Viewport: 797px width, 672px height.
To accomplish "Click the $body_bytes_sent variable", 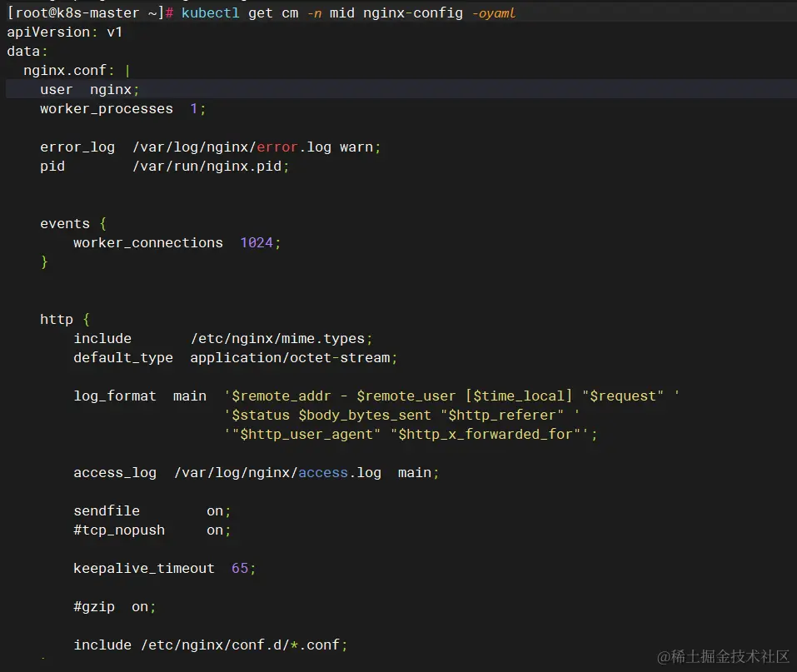I will click(x=365, y=416).
